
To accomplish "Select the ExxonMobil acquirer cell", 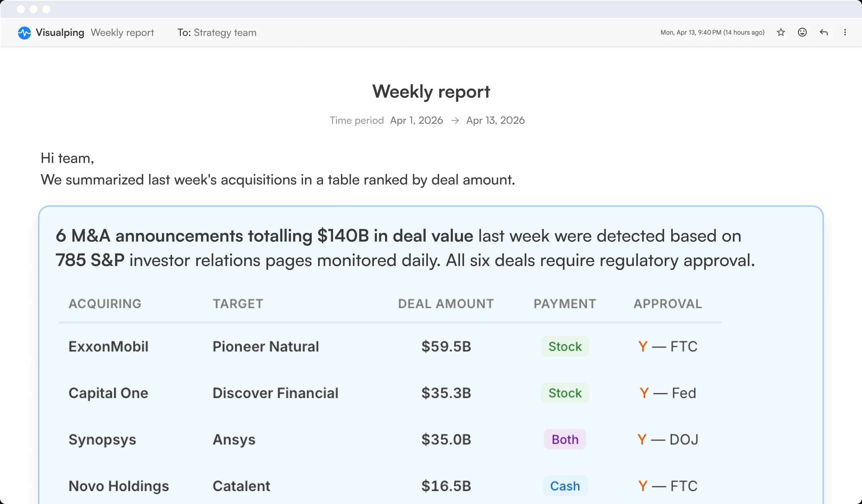I will tap(108, 346).
